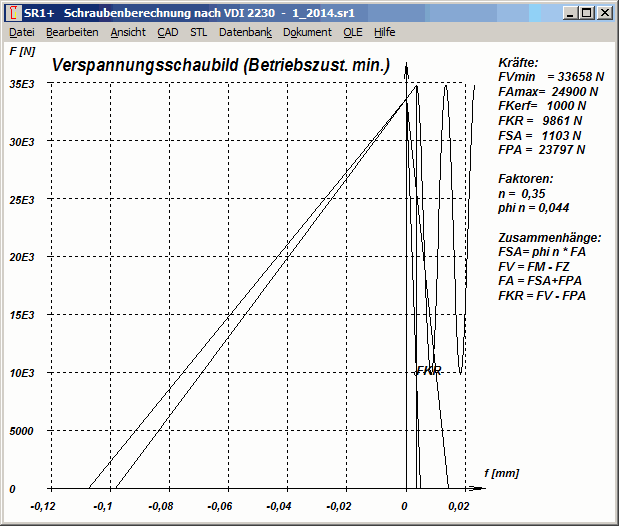Click the Verspannungsschaubild chart title
The image size is (619, 526).
pyautogui.click(x=220, y=66)
